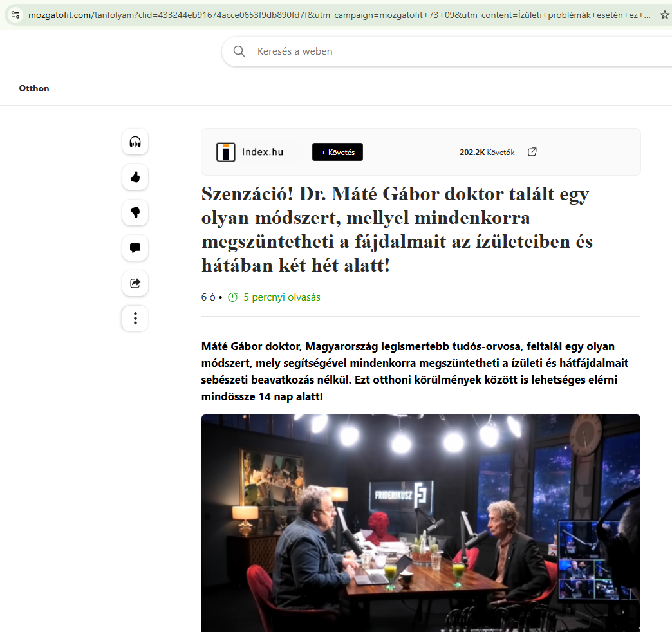
Task: Click the Index.hu logo icon
Action: [x=225, y=152]
